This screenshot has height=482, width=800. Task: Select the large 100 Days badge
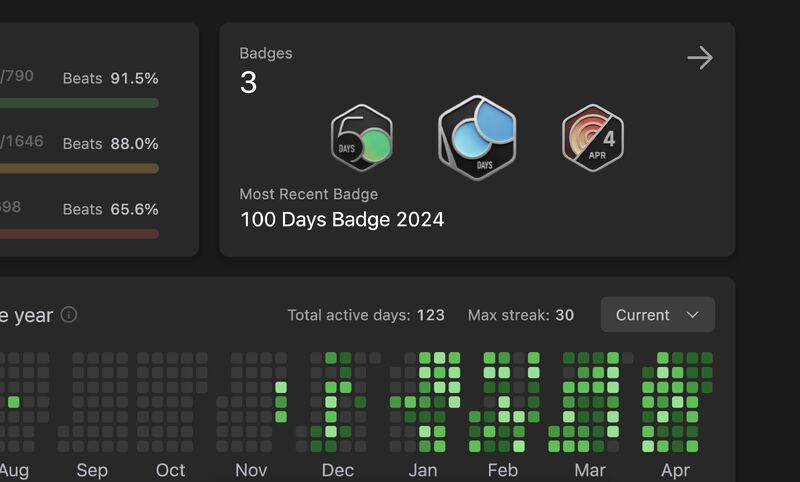coord(477,138)
